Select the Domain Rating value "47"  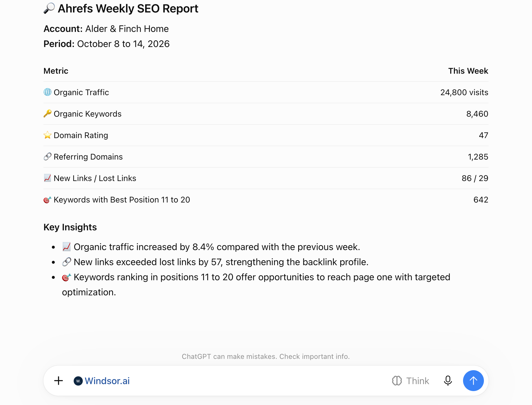[x=484, y=135]
